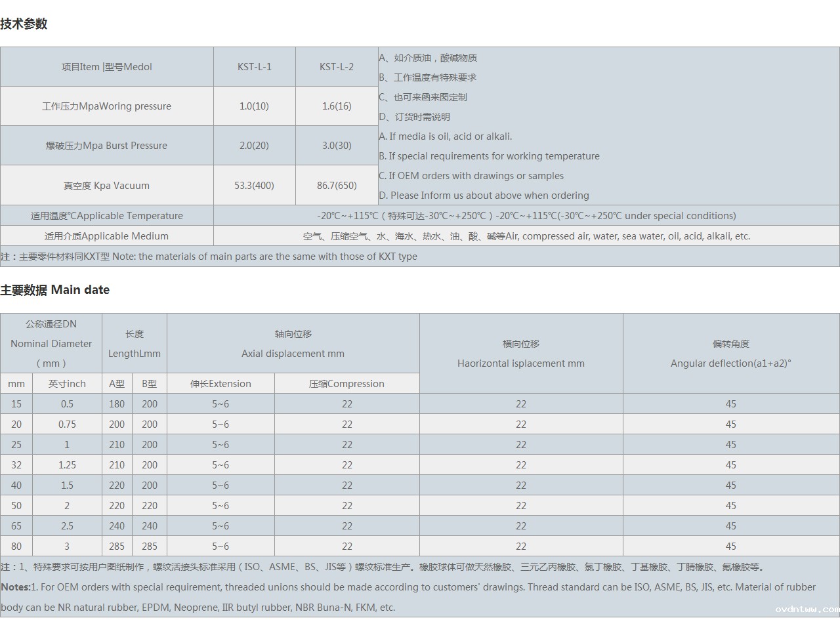This screenshot has height=620, width=840.
Task: Select the KST-L-1 model column header
Action: click(x=254, y=67)
